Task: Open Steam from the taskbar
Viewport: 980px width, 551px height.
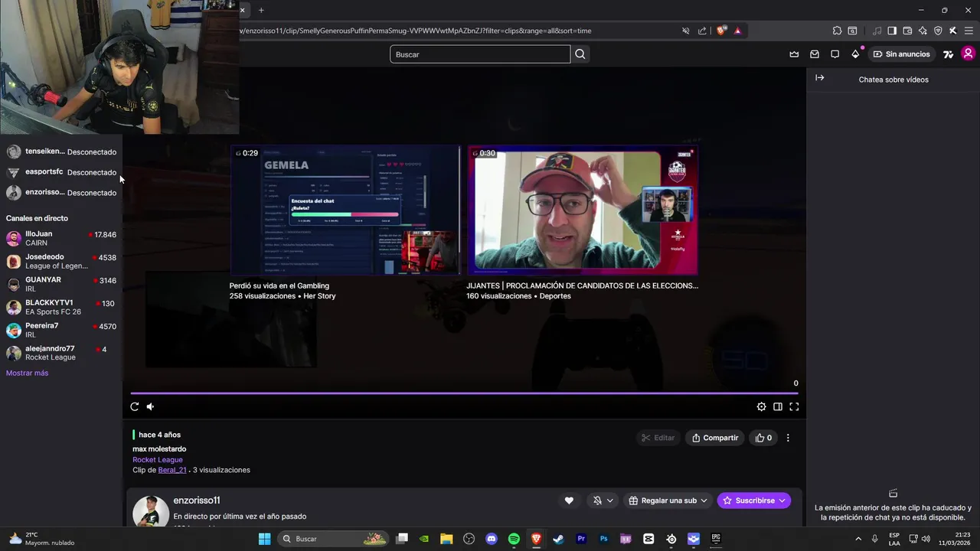Action: [x=559, y=539]
